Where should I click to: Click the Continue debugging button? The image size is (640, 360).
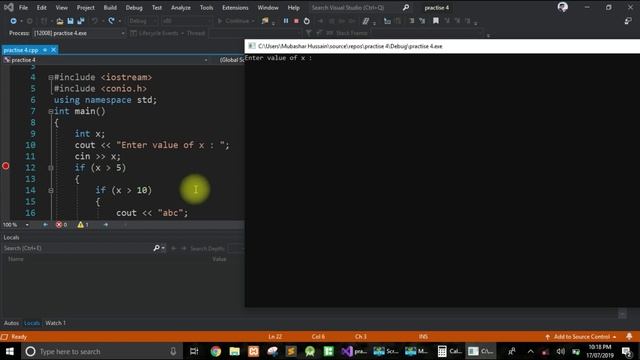point(235,21)
